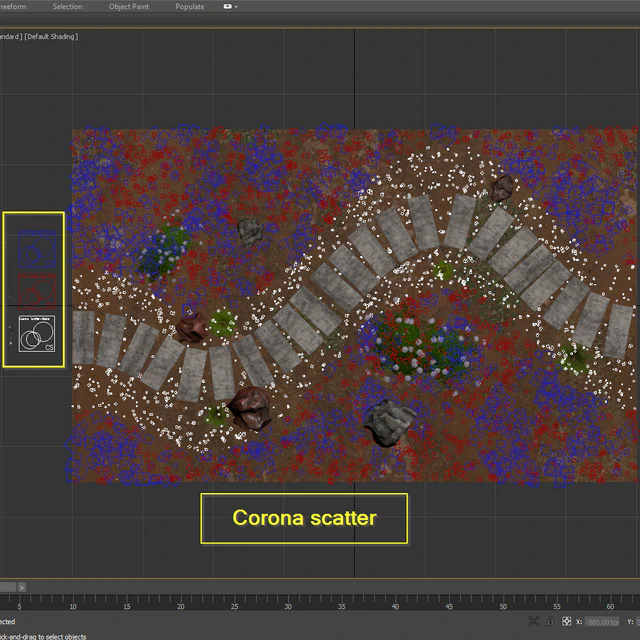The image size is (640, 640).
Task: Toggle the Isolate Selection status icon
Action: [x=534, y=621]
